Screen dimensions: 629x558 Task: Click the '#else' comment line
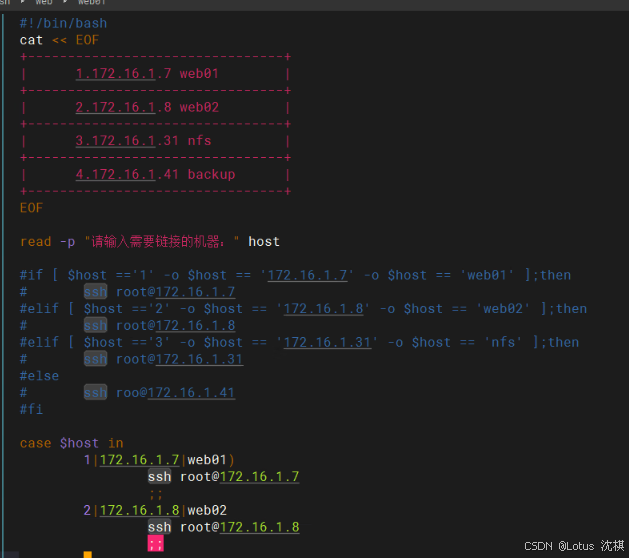coord(39,376)
